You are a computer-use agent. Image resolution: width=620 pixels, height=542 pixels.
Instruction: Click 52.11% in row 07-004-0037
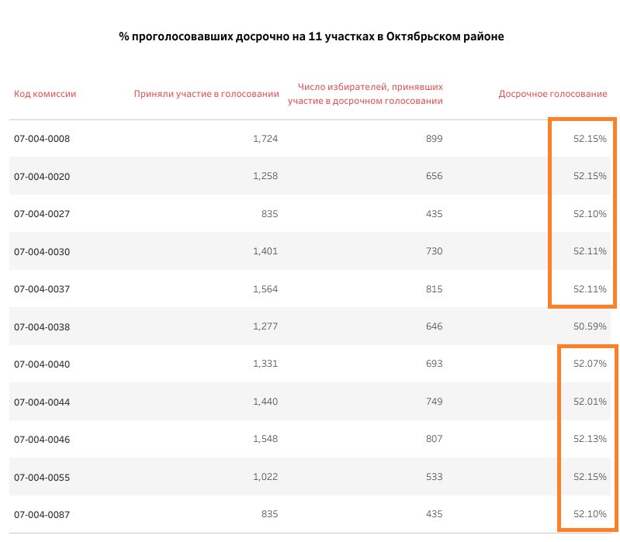590,289
